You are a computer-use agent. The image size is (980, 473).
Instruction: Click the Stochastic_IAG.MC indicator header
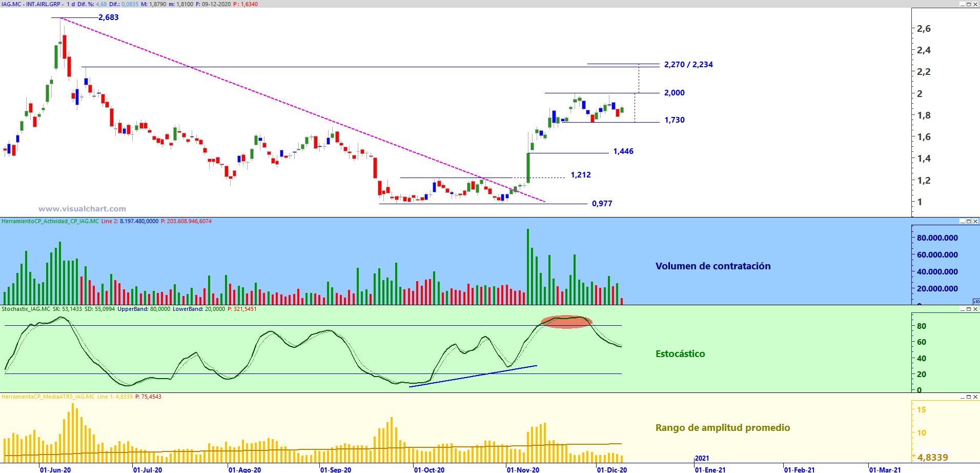click(x=26, y=309)
